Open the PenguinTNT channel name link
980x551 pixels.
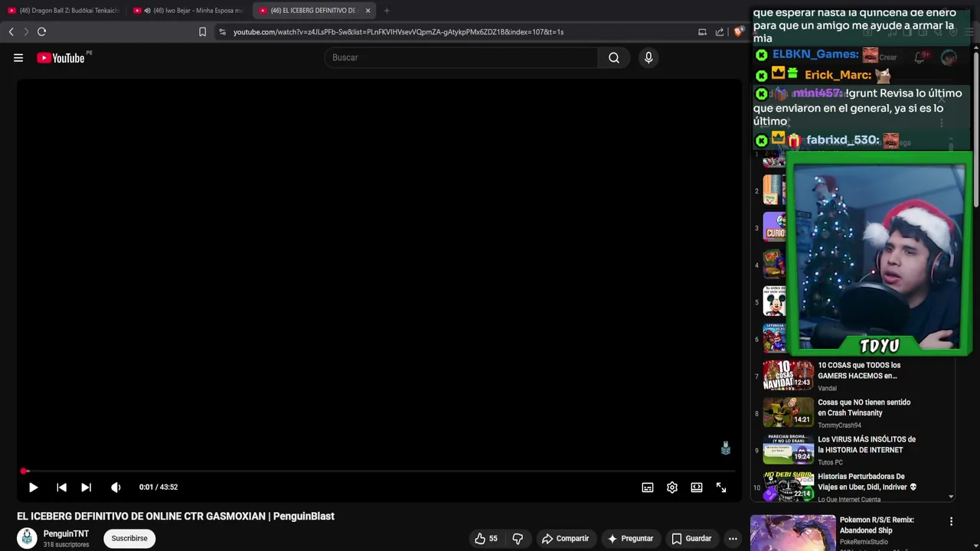coord(66,533)
